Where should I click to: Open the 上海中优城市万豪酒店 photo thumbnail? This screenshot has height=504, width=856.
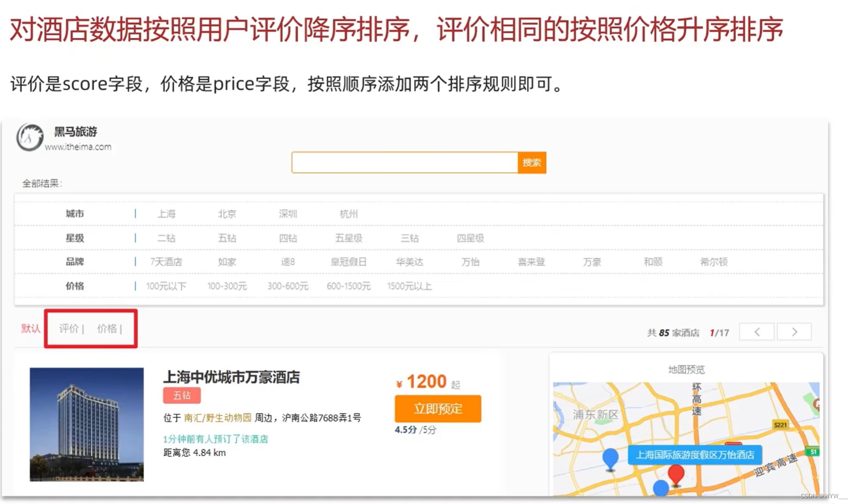(x=87, y=425)
